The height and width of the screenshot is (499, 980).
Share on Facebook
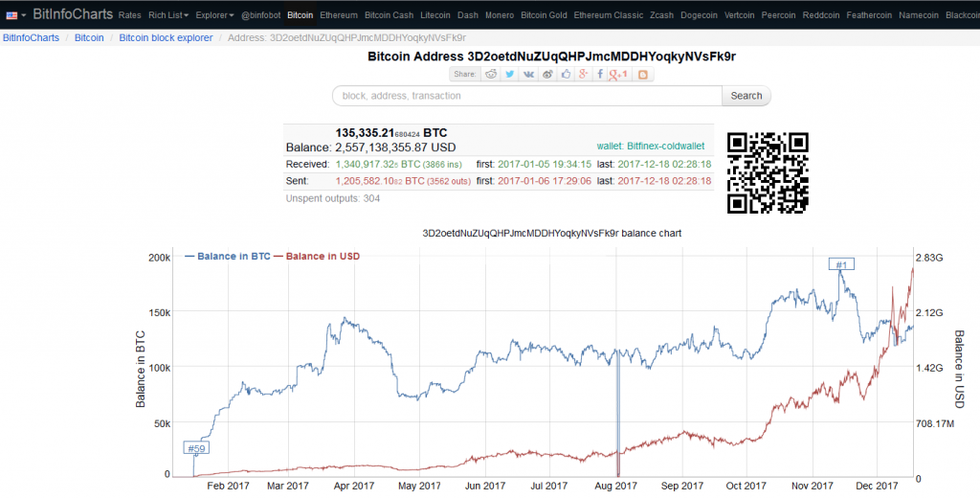coord(600,74)
